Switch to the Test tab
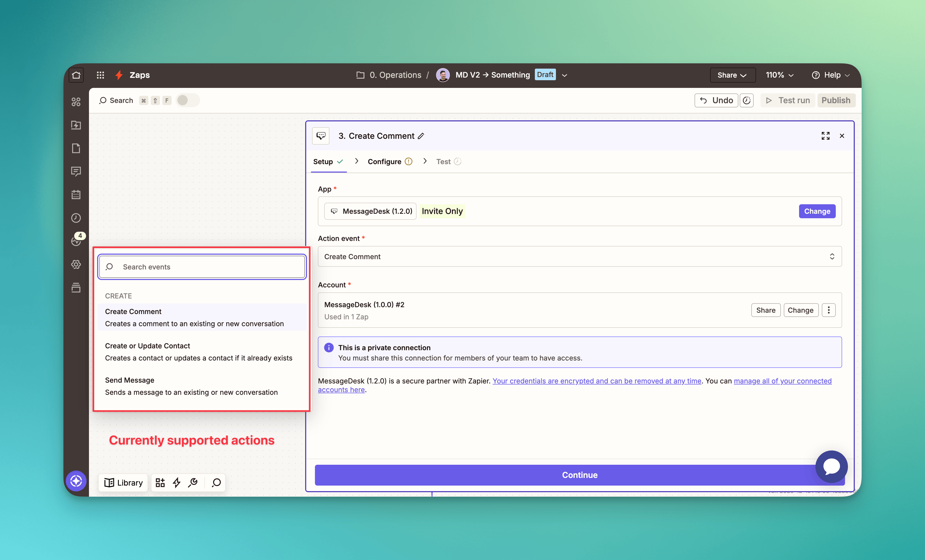This screenshot has width=925, height=560. pos(449,162)
